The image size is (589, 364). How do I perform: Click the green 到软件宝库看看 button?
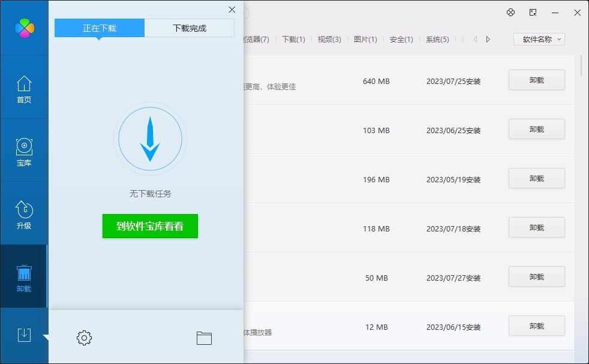click(x=150, y=227)
